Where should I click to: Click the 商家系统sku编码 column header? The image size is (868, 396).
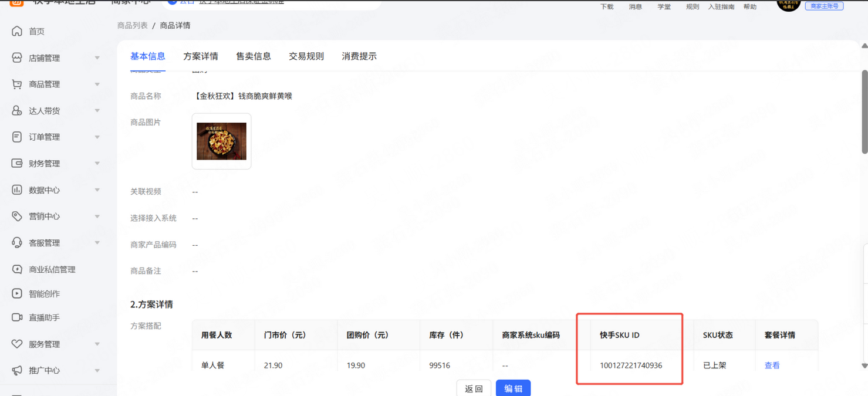pos(531,335)
